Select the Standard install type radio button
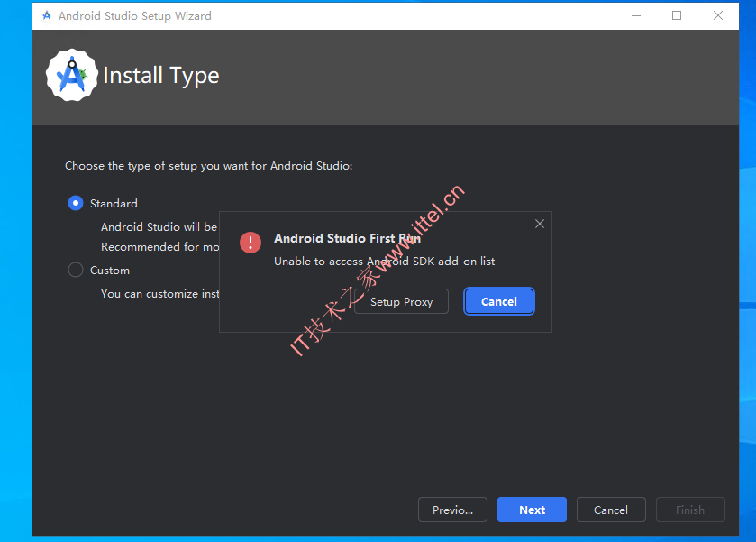The image size is (756, 542). pos(76,203)
